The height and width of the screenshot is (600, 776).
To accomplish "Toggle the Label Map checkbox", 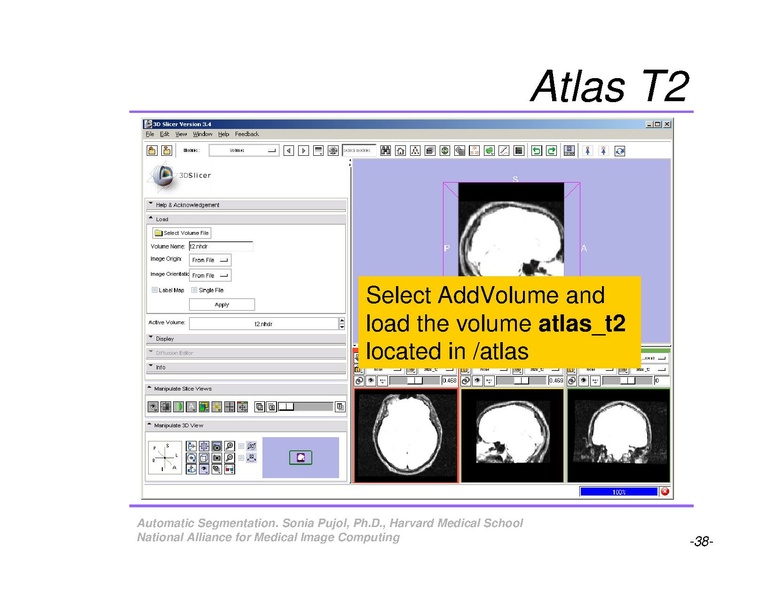I will pos(154,290).
